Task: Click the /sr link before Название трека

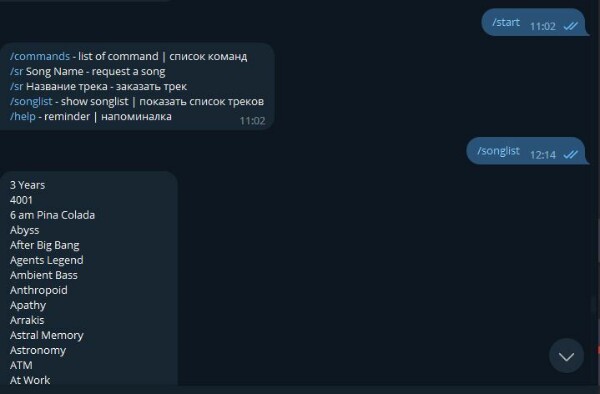Action: (x=16, y=86)
